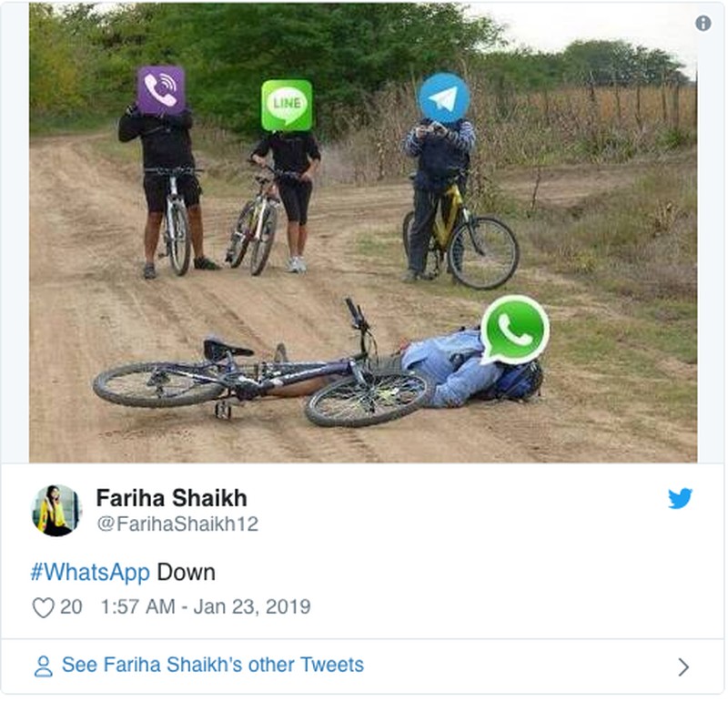This screenshot has height=702, width=728.
Task: Click the blue Telegram icon in the photo
Action: [x=443, y=97]
